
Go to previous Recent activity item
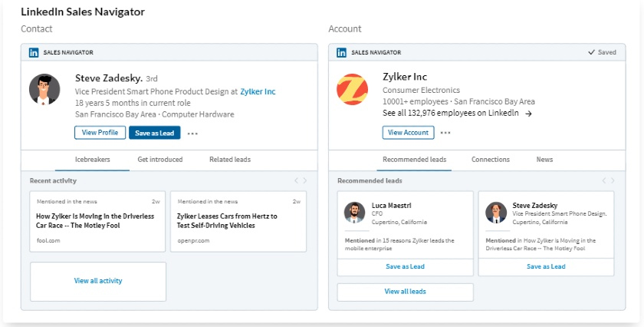pos(296,180)
